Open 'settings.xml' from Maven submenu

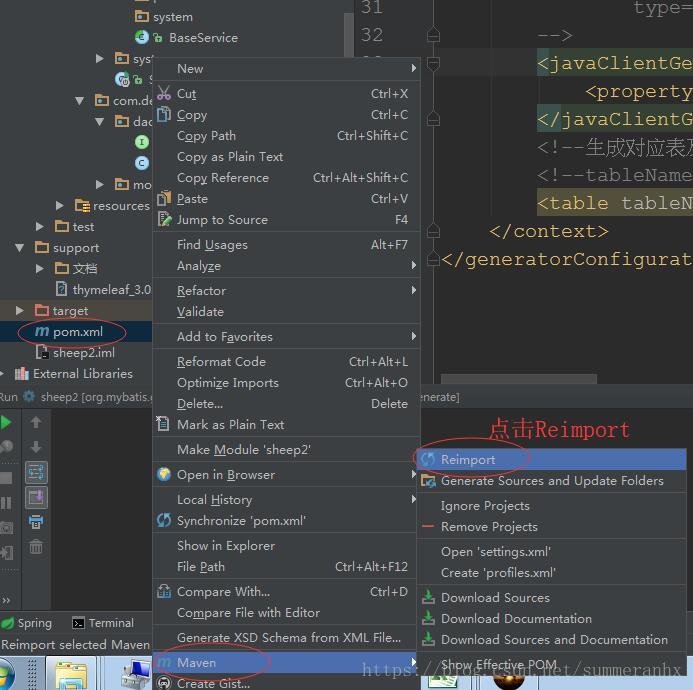point(552,551)
